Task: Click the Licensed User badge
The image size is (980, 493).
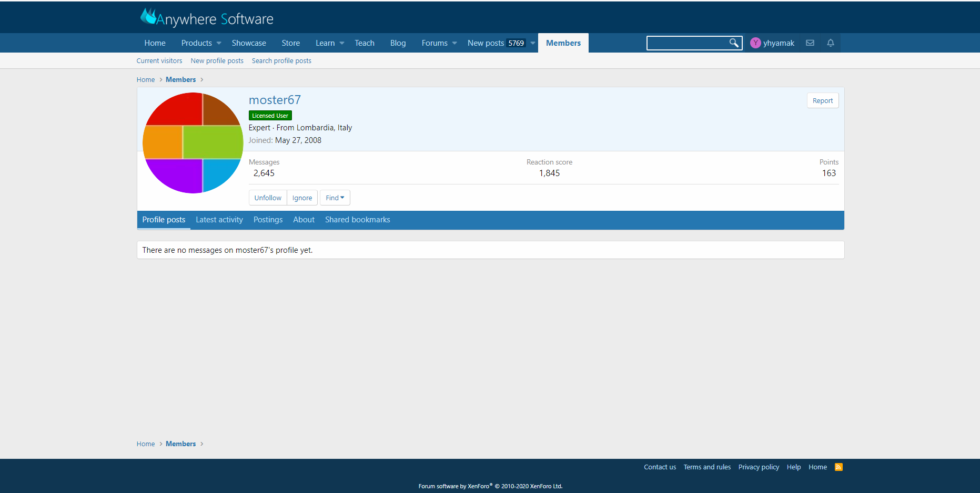Action: click(x=270, y=116)
